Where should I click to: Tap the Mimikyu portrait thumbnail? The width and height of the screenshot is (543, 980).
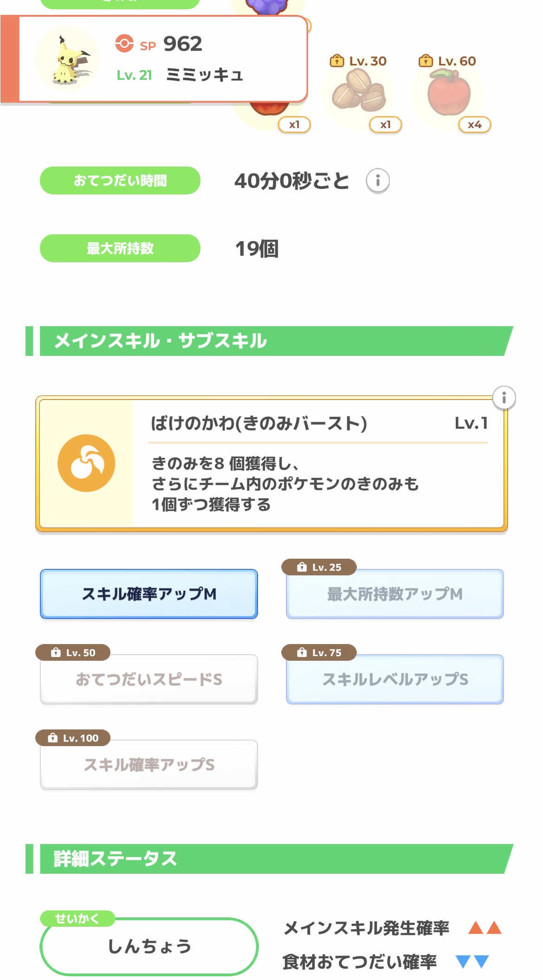coord(68,59)
